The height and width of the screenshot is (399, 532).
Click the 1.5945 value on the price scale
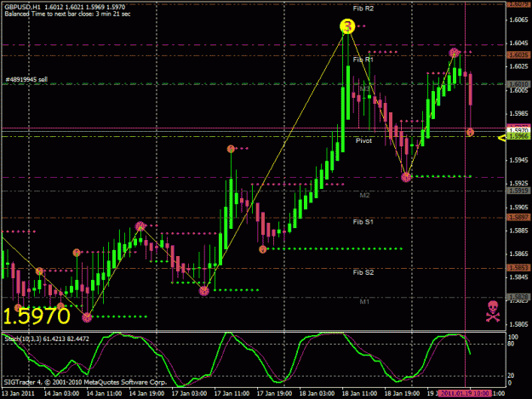coord(518,160)
